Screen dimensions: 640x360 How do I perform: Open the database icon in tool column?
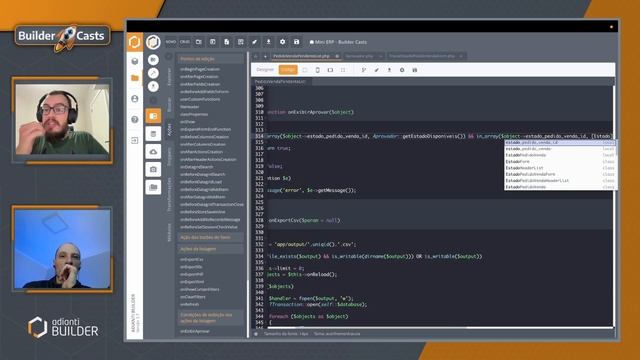point(153,134)
